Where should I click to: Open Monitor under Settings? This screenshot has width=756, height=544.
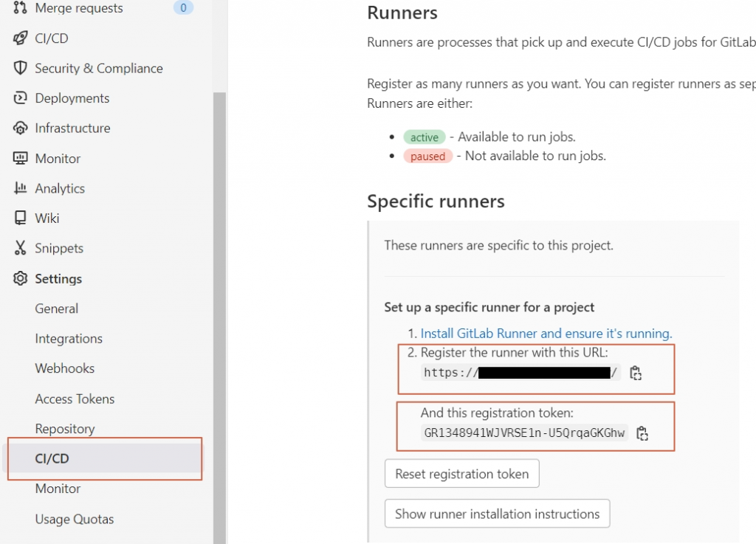(58, 489)
